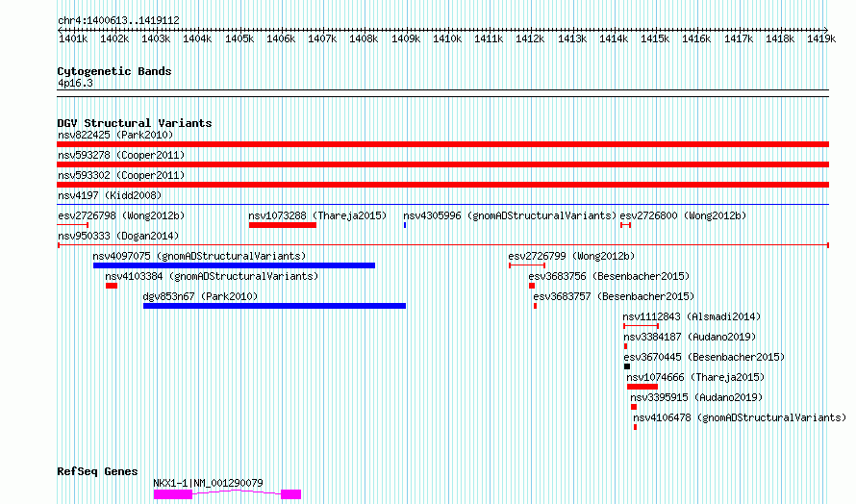Click the nsv822425 (Park2010) variant label
The width and height of the screenshot is (856, 504).
click(115, 135)
